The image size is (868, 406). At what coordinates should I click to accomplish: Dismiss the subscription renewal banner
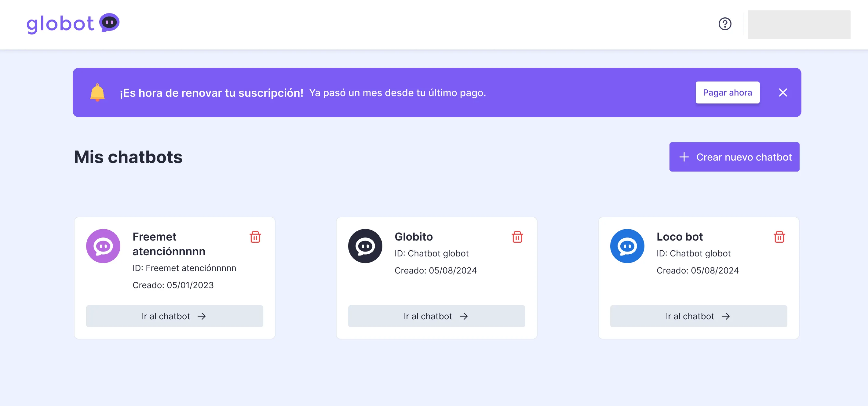tap(783, 92)
